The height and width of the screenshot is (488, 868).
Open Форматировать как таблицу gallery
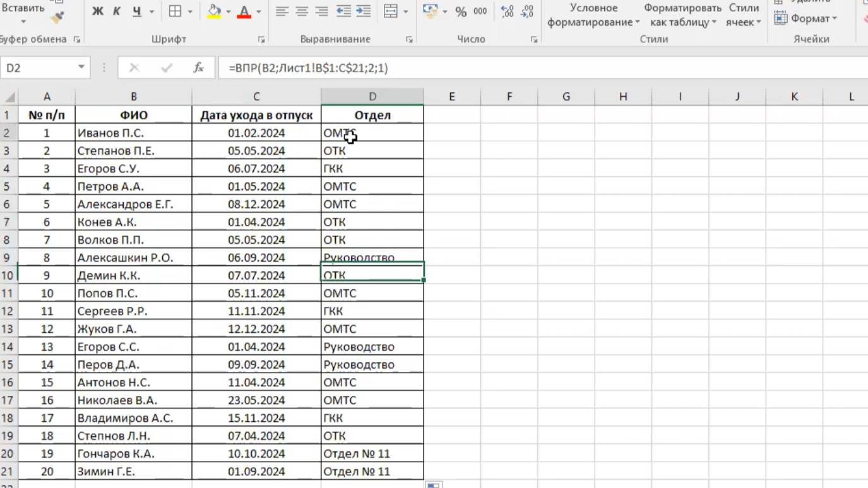point(683,15)
